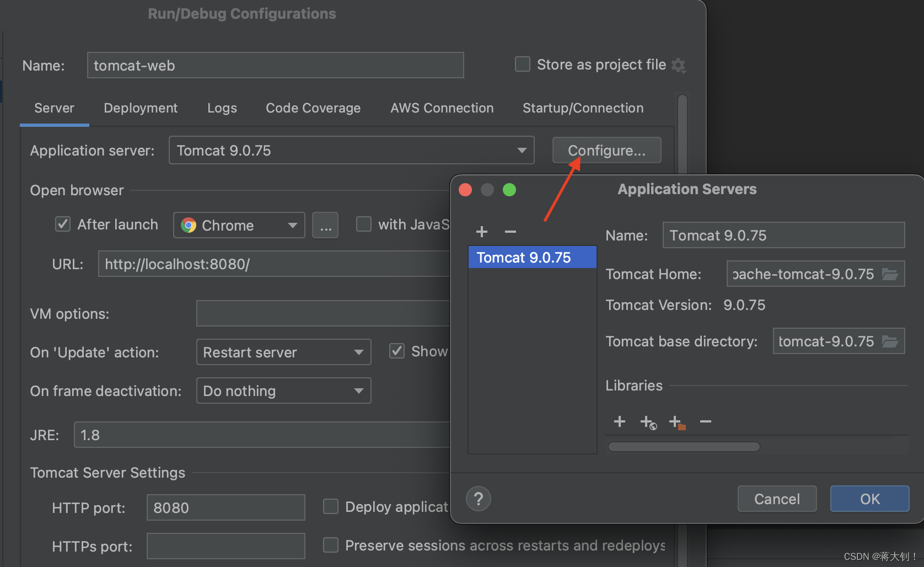This screenshot has width=924, height=567.
Task: Switch to the Deployment tab
Action: [141, 108]
